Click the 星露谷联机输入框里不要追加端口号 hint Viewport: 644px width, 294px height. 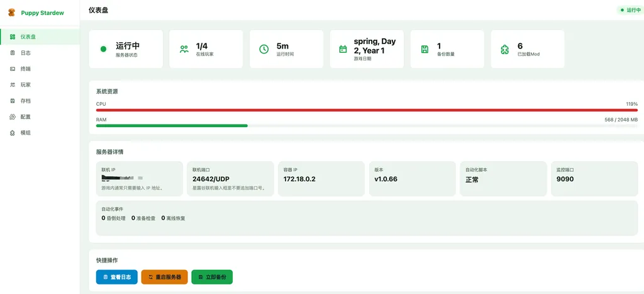tap(228, 188)
